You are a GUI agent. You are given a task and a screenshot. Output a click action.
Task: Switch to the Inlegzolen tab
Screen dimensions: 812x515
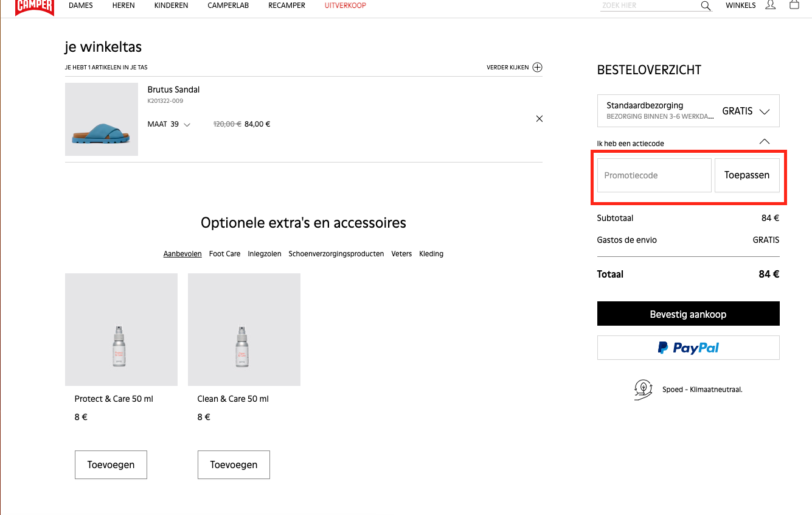[265, 254]
